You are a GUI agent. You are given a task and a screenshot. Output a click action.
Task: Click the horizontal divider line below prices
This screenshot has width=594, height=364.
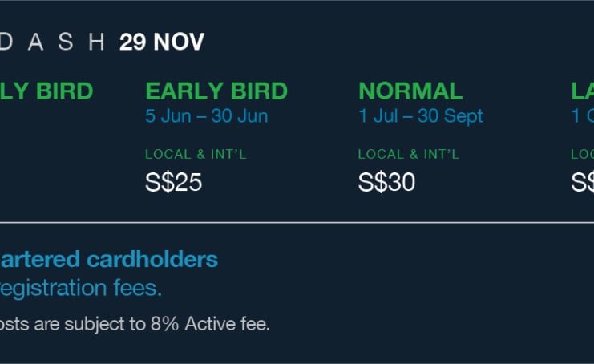297,222
